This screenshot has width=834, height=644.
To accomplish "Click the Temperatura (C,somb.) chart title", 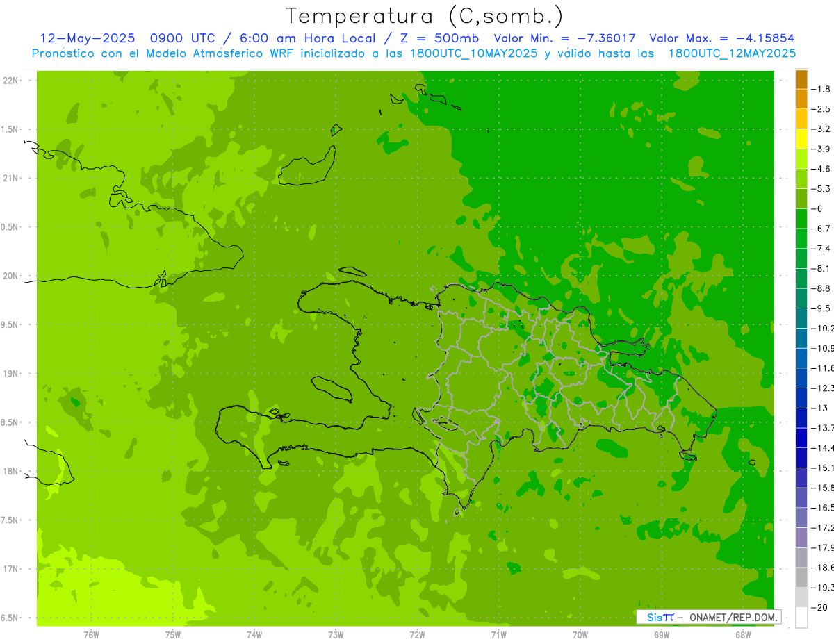I will [x=424, y=16].
